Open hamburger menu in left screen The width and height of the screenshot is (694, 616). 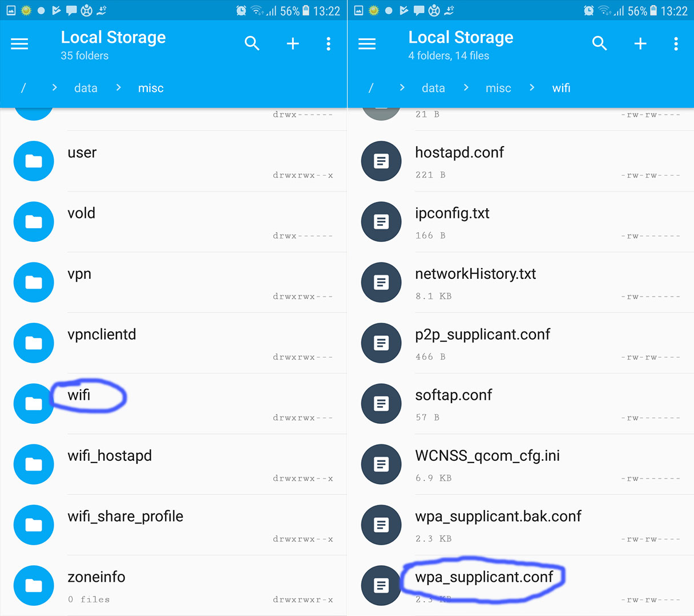pyautogui.click(x=19, y=44)
